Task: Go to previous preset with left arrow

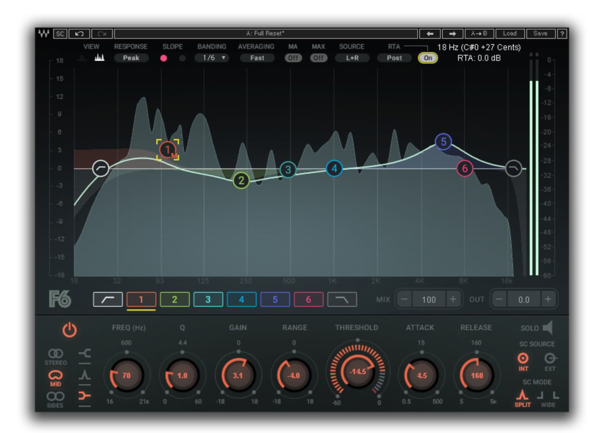Action: point(430,34)
